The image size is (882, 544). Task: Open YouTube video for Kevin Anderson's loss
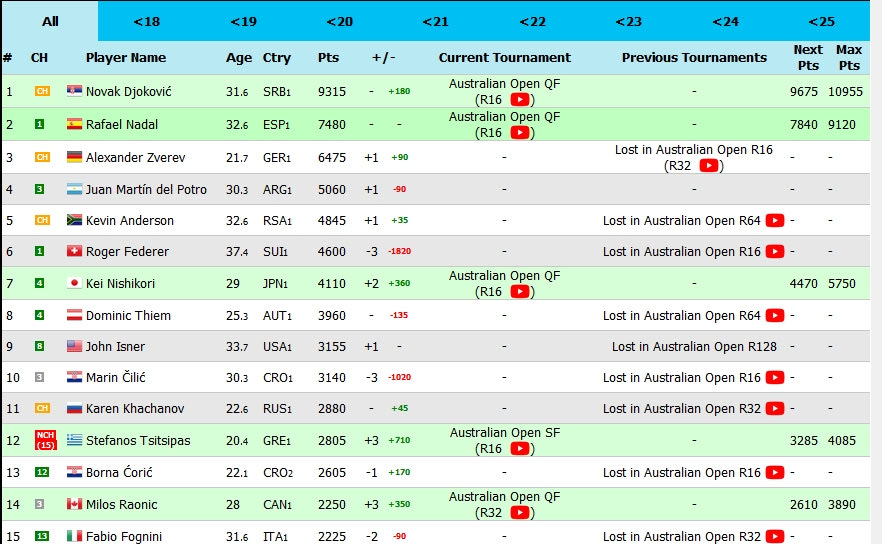(775, 221)
